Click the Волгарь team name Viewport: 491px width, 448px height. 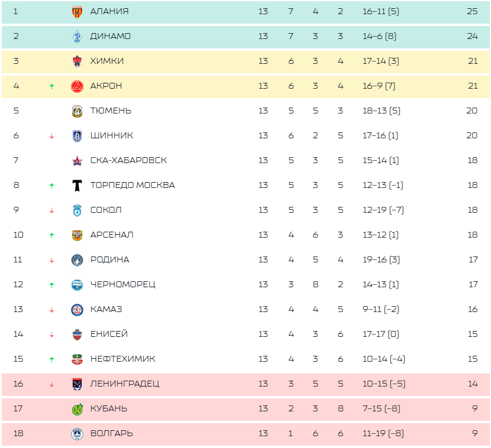pos(111,433)
